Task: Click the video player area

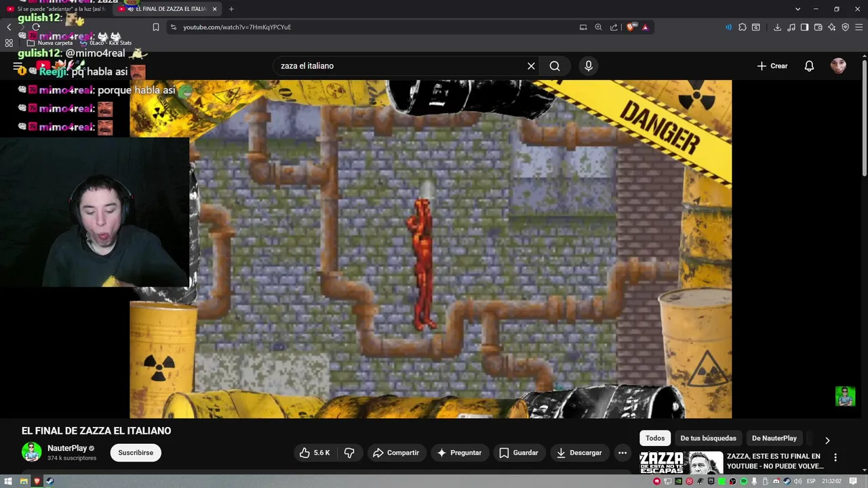Action: (x=431, y=249)
